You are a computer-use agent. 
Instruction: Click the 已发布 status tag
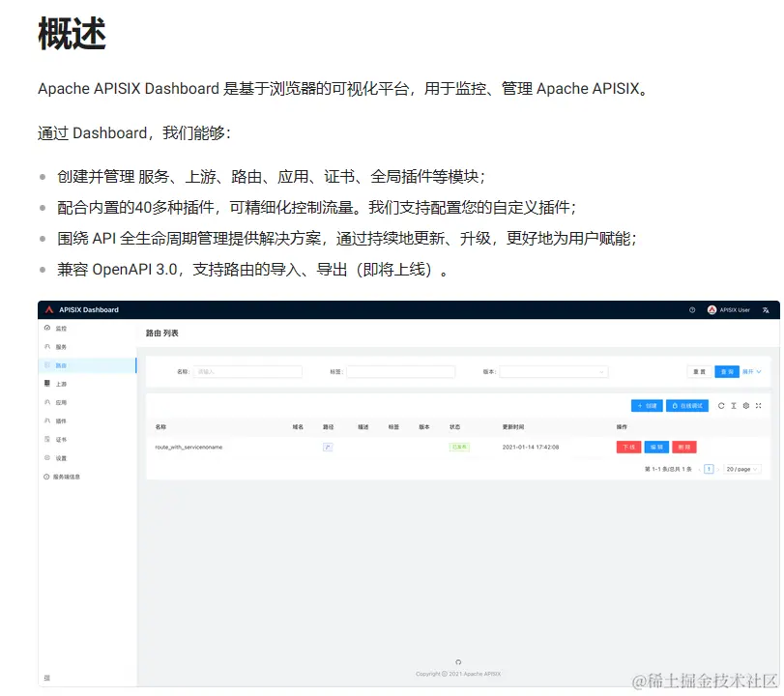pyautogui.click(x=459, y=447)
